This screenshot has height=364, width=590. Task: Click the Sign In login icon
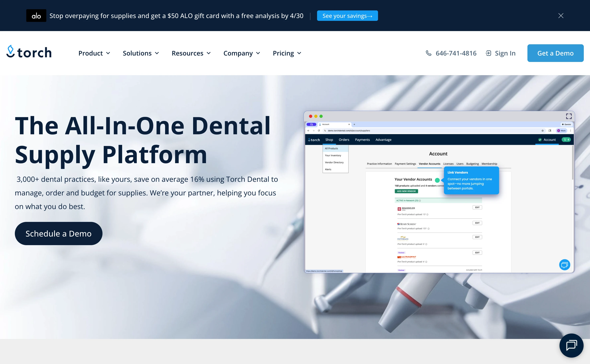489,53
